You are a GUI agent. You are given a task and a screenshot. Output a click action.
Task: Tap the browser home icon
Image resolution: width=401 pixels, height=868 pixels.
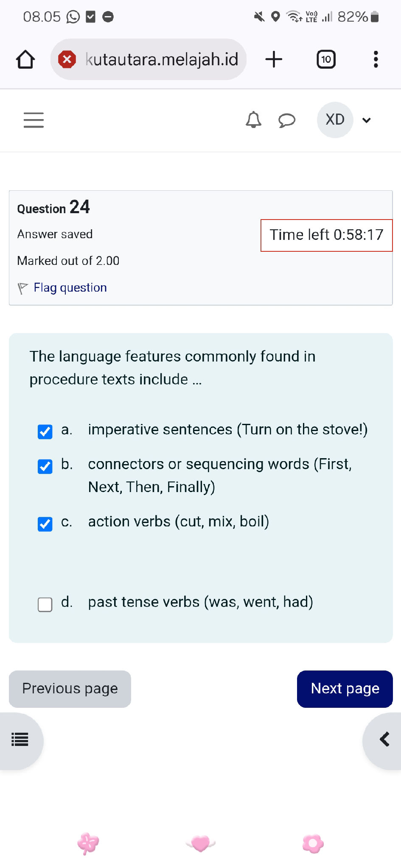click(25, 59)
